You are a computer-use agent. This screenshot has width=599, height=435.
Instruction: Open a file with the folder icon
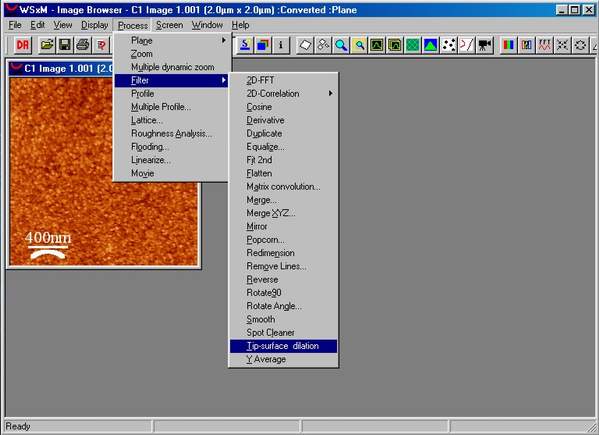point(47,45)
